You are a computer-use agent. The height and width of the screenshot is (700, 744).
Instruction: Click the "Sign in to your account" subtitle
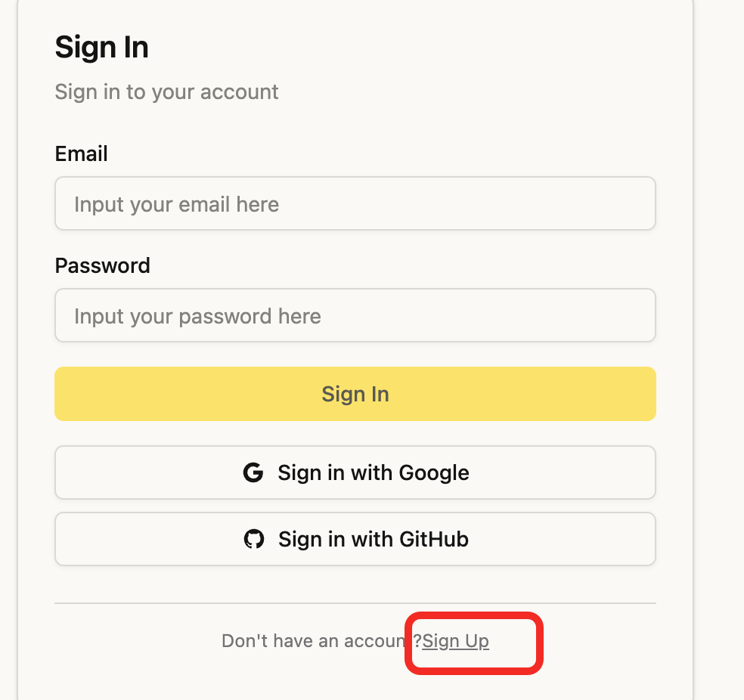tap(166, 92)
